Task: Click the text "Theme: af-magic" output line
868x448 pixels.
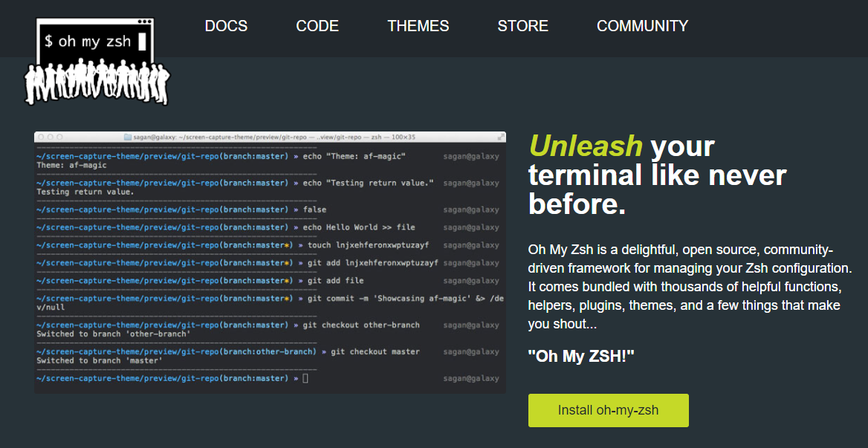Action: coord(71,166)
